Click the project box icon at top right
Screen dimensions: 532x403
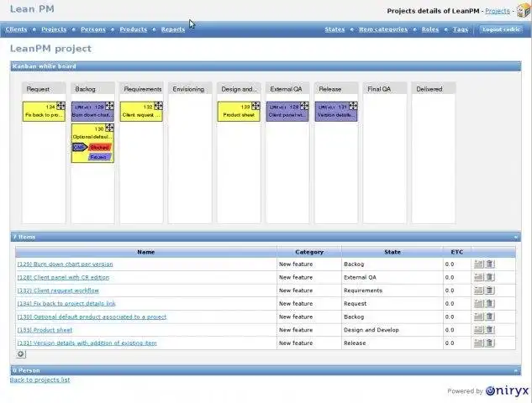click(524, 9)
